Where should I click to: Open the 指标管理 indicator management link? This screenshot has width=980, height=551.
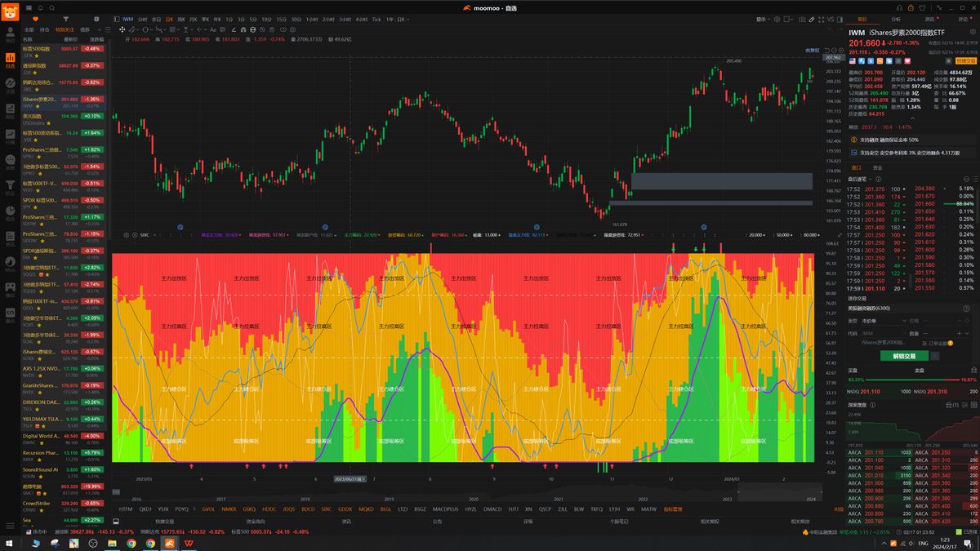coord(673,509)
